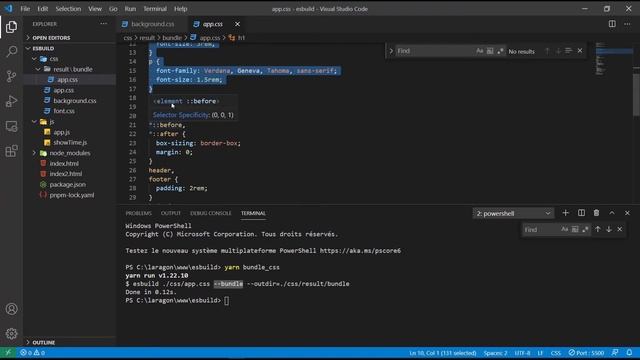This screenshot has height=360, width=640.
Task: Open notifications bell in status bar
Action: tap(629, 353)
